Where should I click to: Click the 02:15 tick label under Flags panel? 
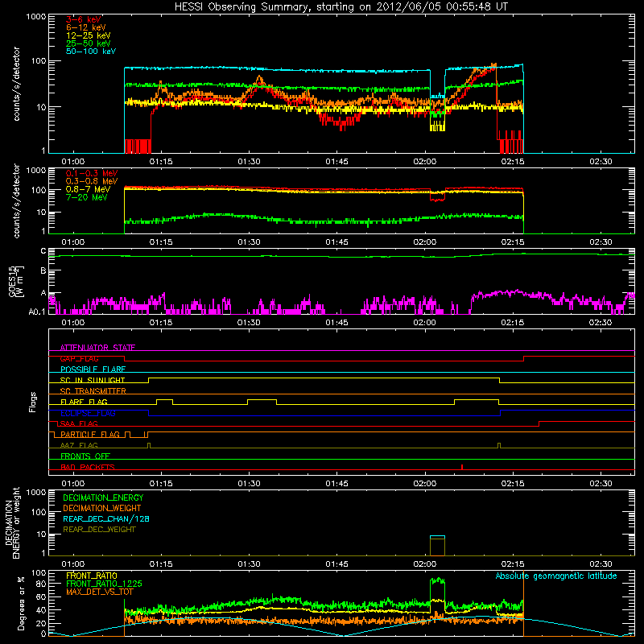click(x=513, y=484)
